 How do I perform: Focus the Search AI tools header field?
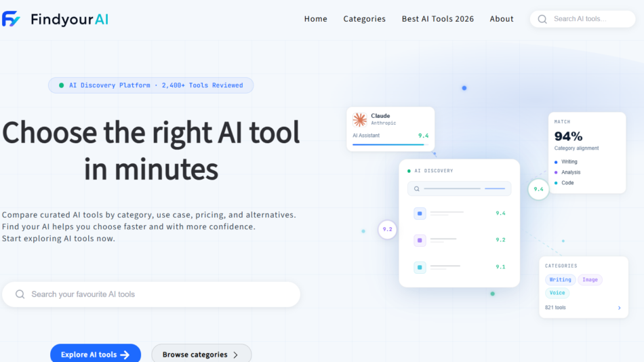point(582,19)
